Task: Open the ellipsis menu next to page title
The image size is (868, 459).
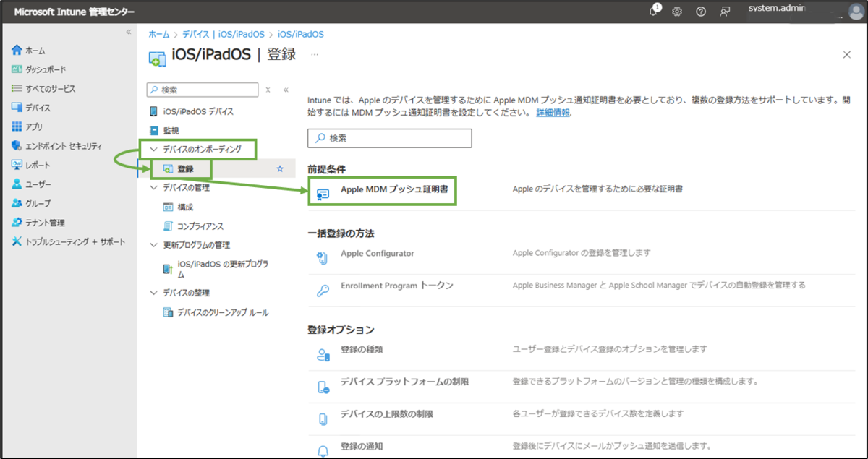Action: point(314,54)
